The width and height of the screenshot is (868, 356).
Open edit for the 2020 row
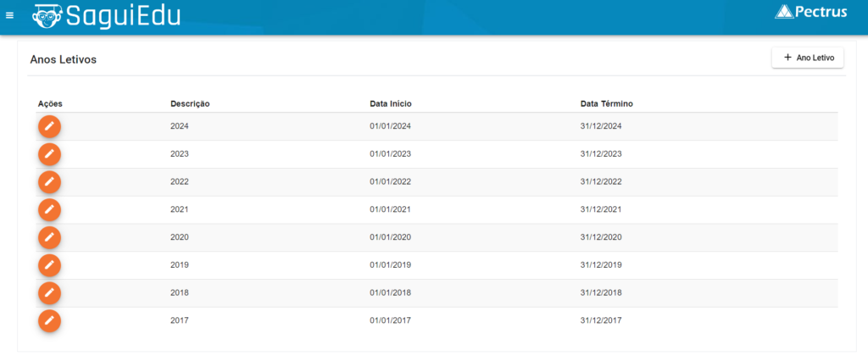(x=49, y=237)
